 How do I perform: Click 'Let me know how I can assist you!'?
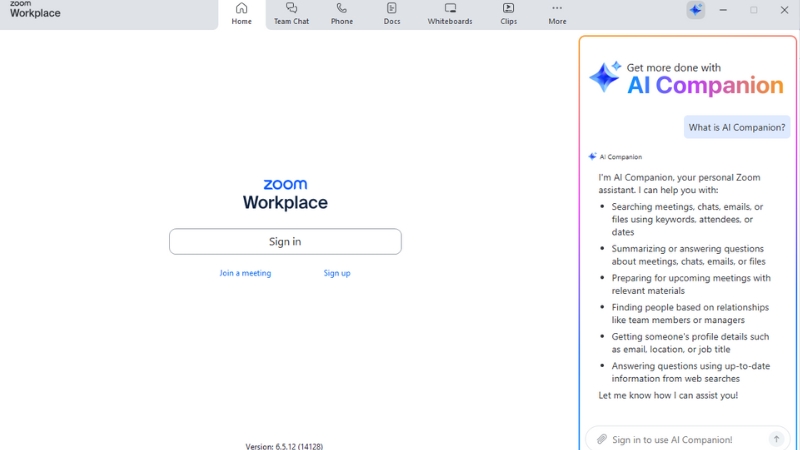[x=668, y=395]
